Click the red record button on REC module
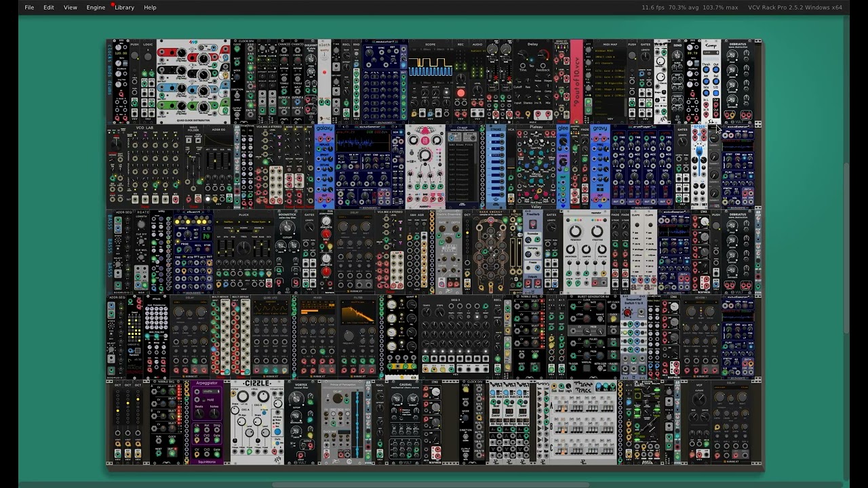Viewport: 868px width, 488px height. tap(461, 93)
